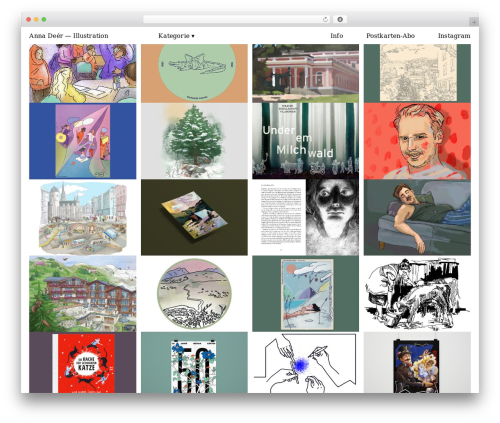Open the Anna Deér — Illustration home link

[68, 36]
